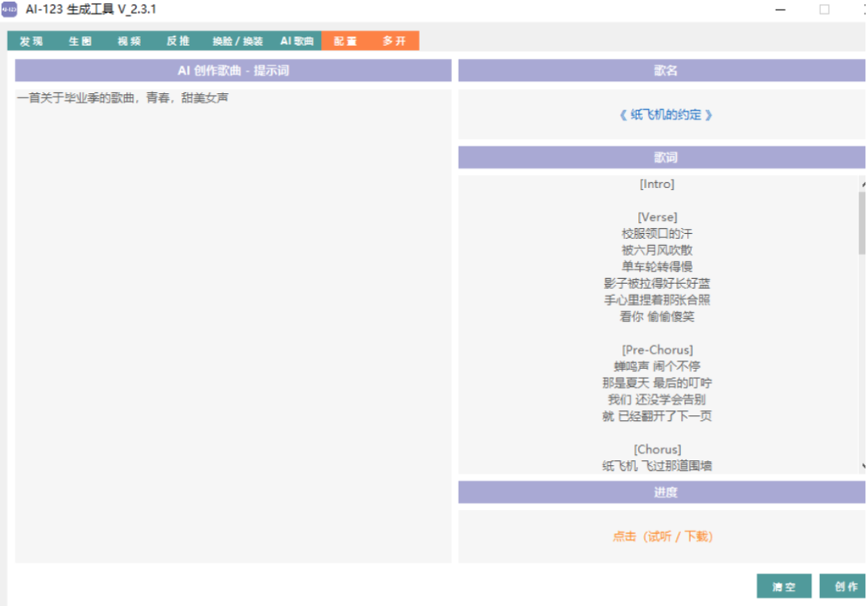This screenshot has height=606, width=868.
Task: Select the 反推 tab
Action: tap(178, 41)
